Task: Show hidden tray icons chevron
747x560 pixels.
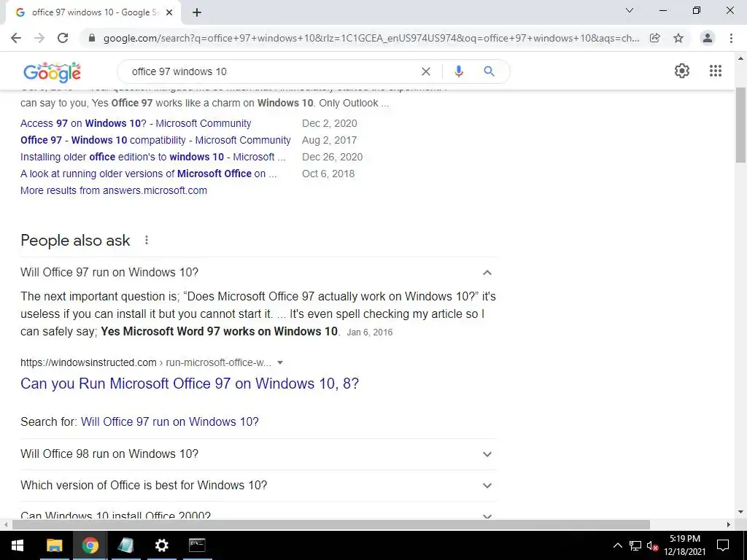Action: pyautogui.click(x=617, y=545)
